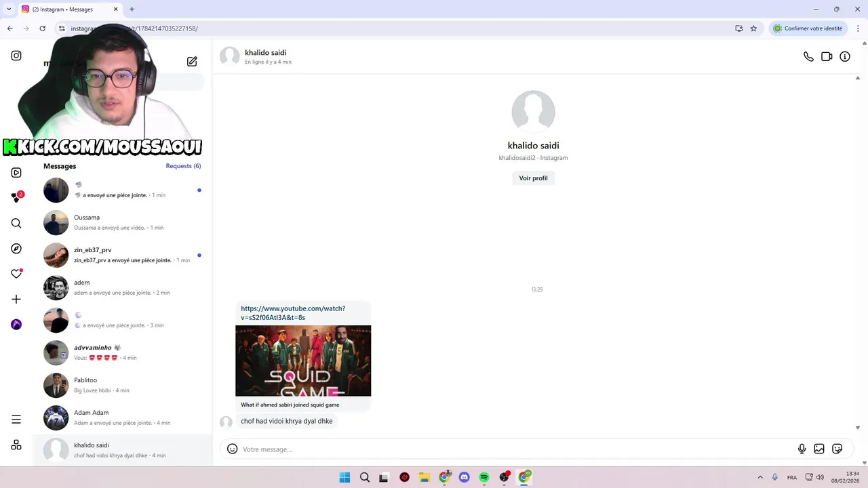Screen dimensions: 868x488
Task: Open message Requests (6)
Action: pyautogui.click(x=183, y=166)
